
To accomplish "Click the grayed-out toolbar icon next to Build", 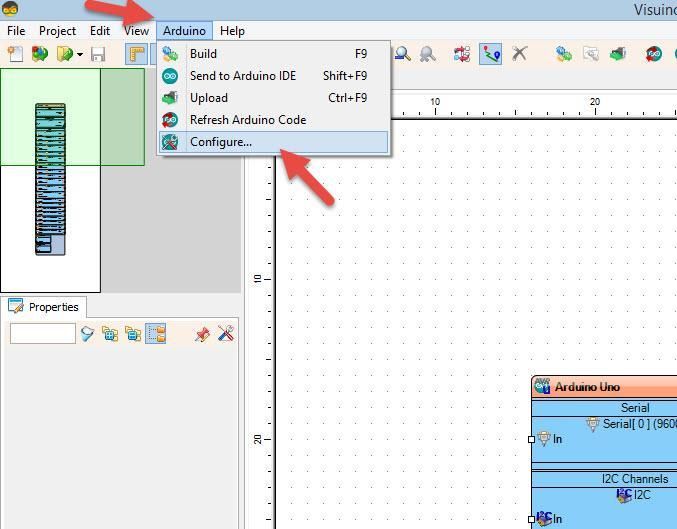I will pos(591,54).
